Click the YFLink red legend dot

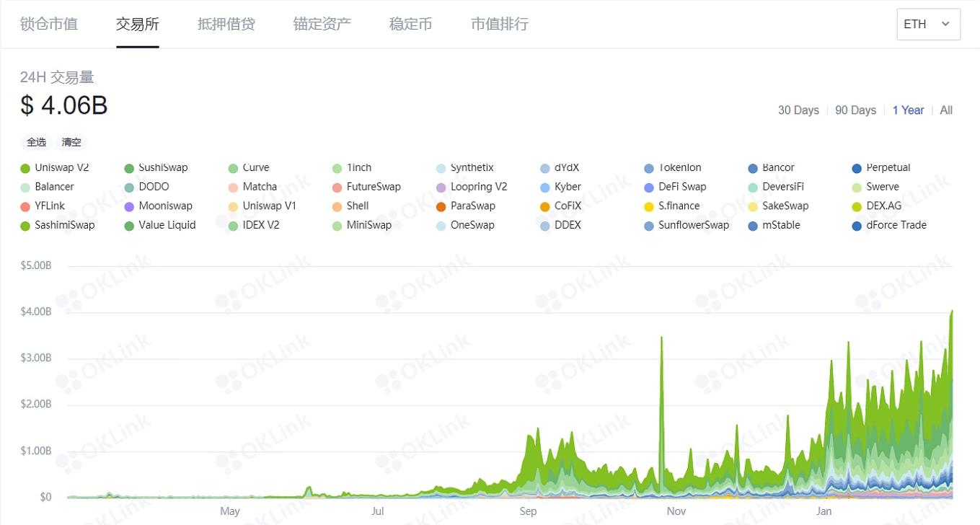25,206
